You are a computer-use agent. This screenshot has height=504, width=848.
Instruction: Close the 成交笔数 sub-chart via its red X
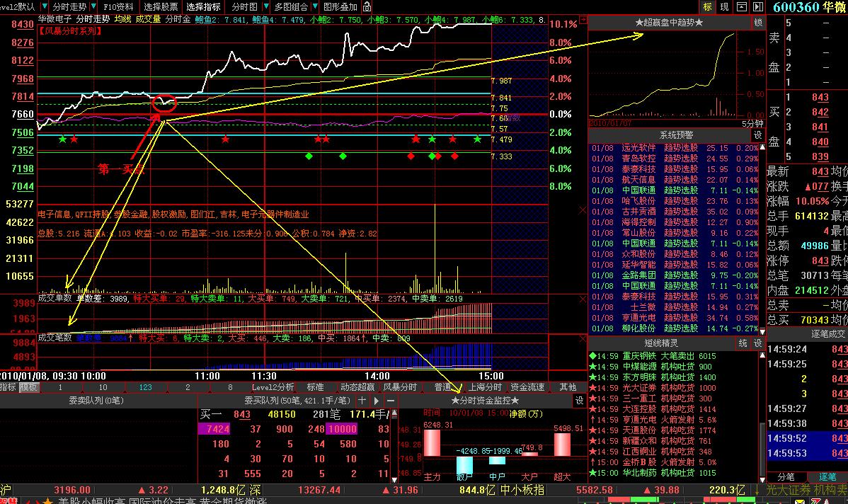[583, 339]
